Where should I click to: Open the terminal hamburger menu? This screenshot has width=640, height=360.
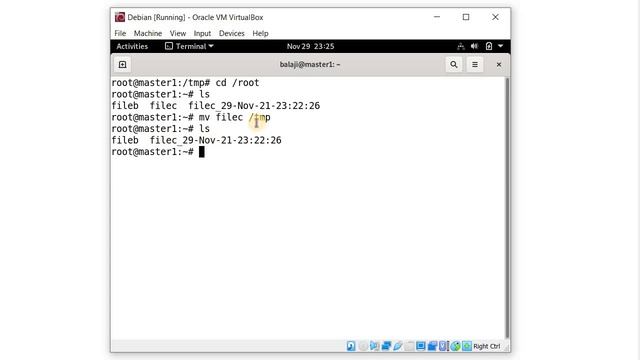(475, 64)
